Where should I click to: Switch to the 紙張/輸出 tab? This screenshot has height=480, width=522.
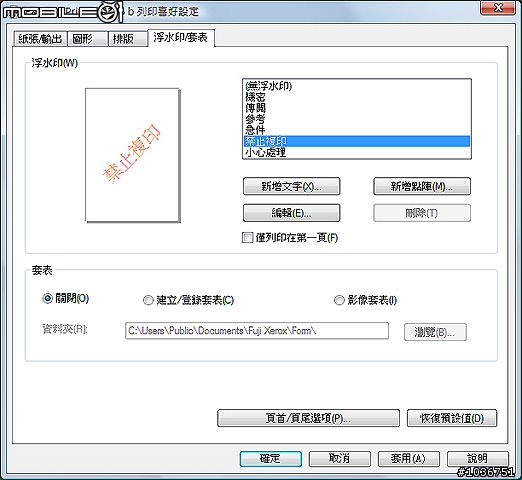pos(40,39)
